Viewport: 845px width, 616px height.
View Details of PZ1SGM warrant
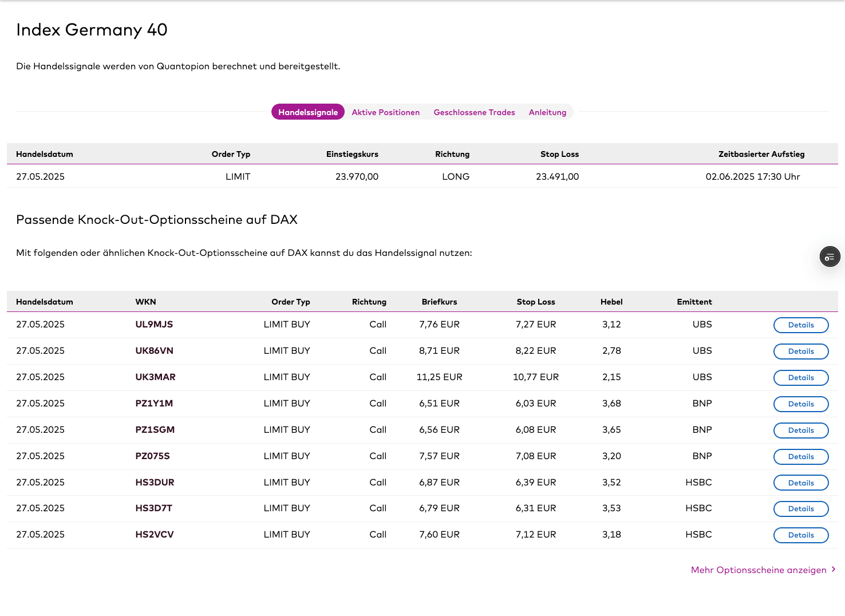[801, 431]
